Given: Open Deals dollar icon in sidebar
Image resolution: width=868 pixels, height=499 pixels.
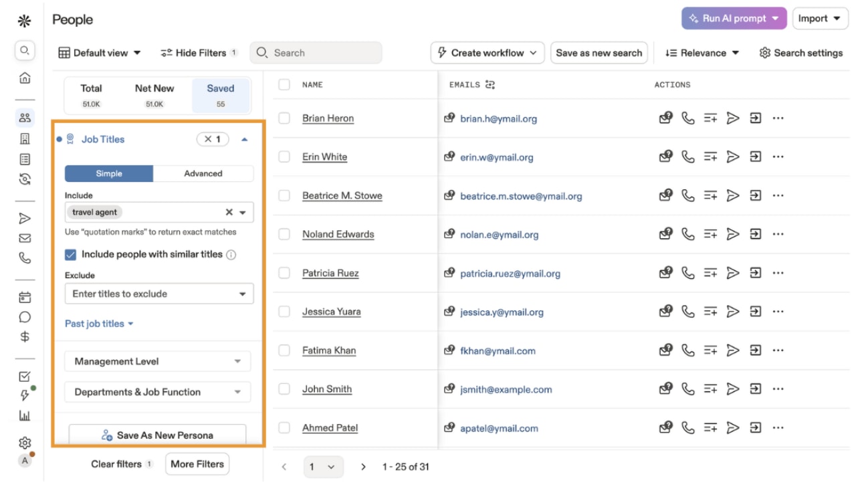Looking at the screenshot, I should click(x=25, y=336).
